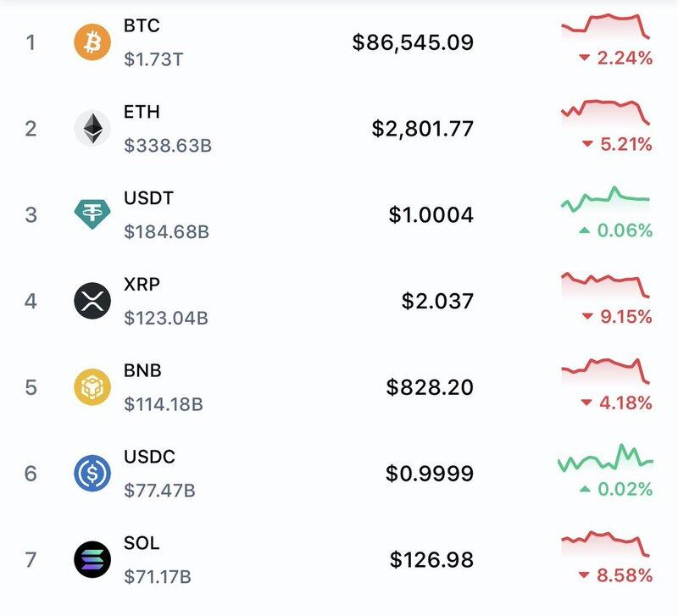The width and height of the screenshot is (678, 616).
Task: View the USDC green sparkline chart
Action: coord(605,458)
